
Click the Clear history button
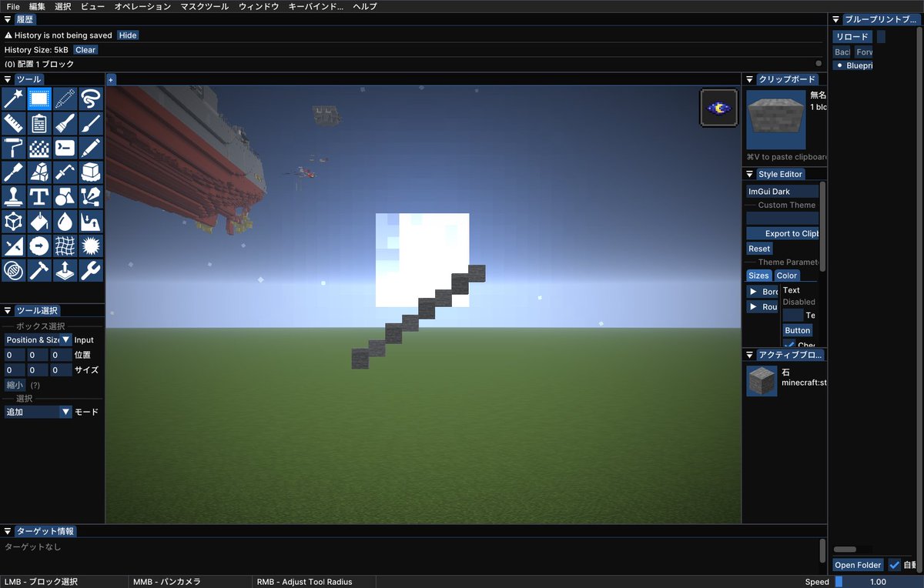coord(85,50)
